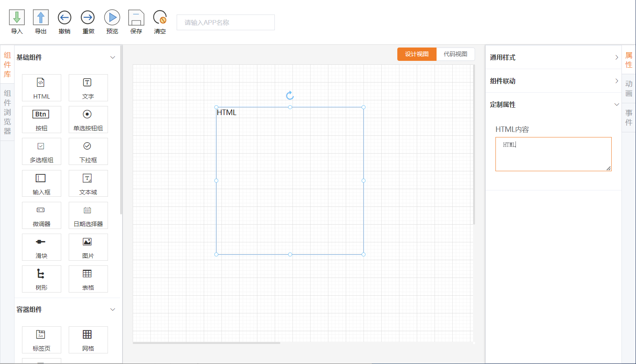Select the 文字 text component
The width and height of the screenshot is (636, 364).
point(88,88)
